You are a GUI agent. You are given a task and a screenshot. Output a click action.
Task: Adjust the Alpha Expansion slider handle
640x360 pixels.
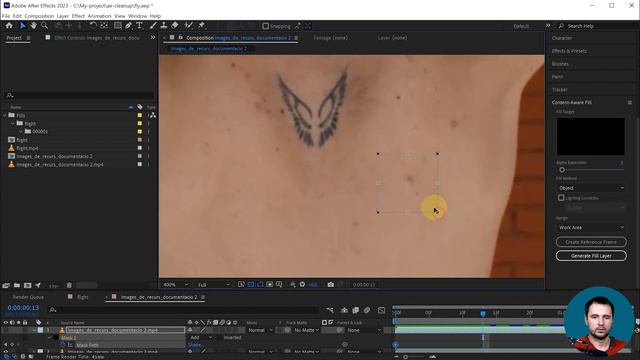click(x=562, y=170)
